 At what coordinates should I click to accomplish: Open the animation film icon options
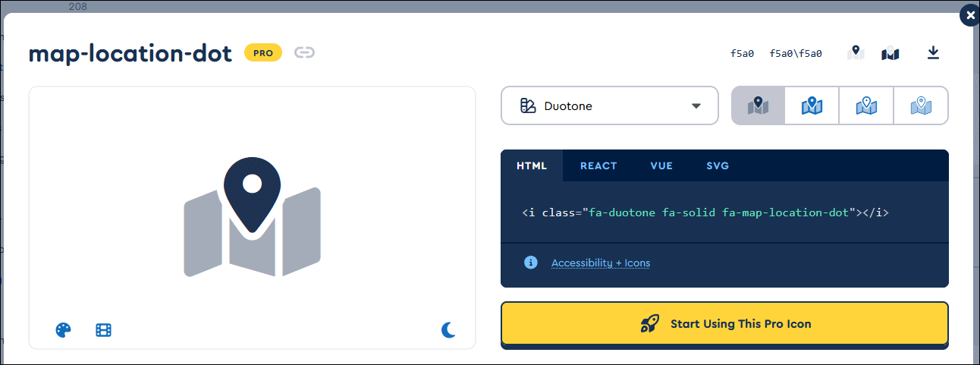pos(103,330)
